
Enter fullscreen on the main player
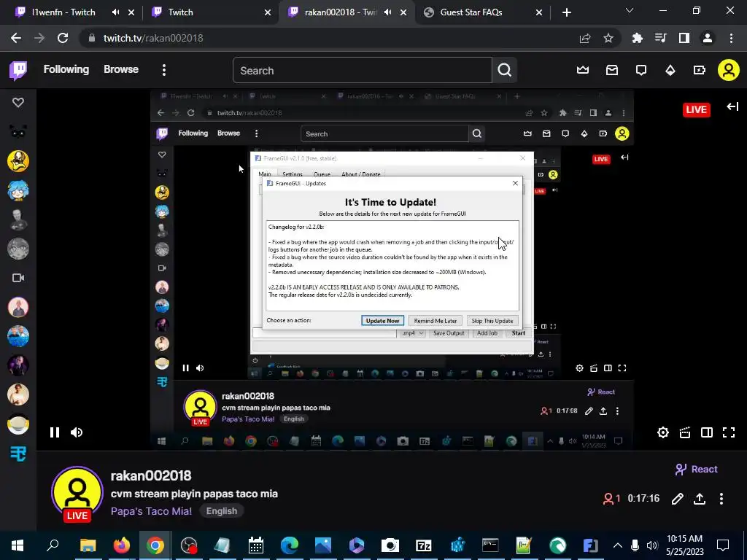729,432
